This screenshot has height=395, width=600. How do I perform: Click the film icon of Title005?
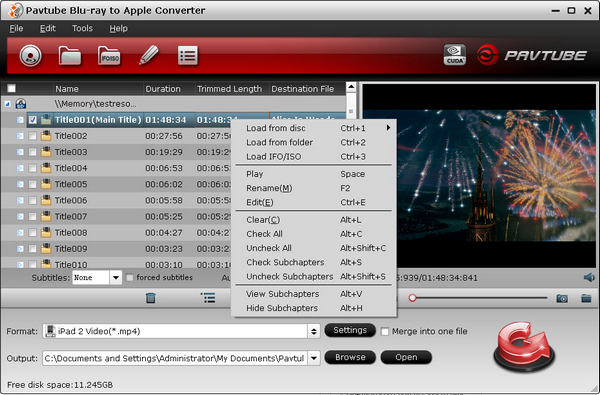(46, 184)
